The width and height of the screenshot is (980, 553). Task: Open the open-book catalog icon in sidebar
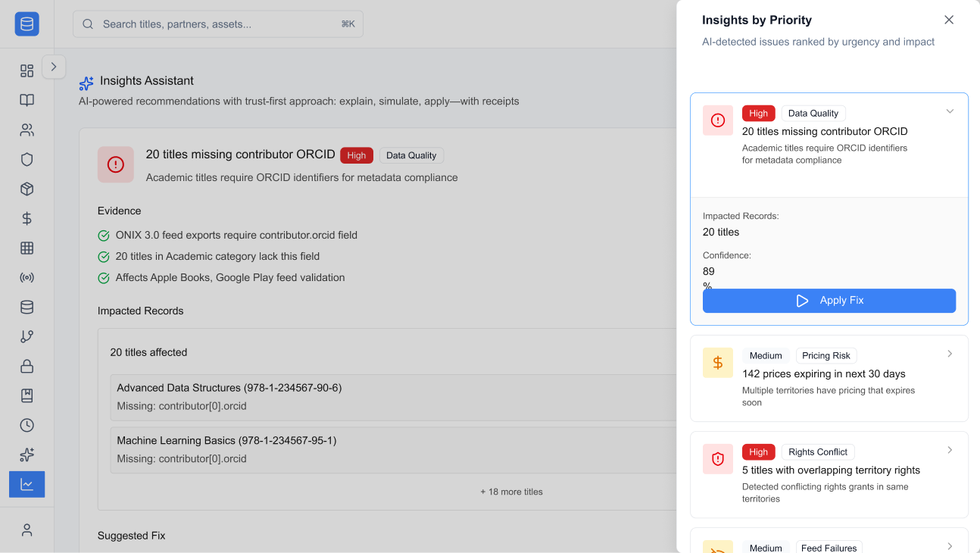point(27,101)
